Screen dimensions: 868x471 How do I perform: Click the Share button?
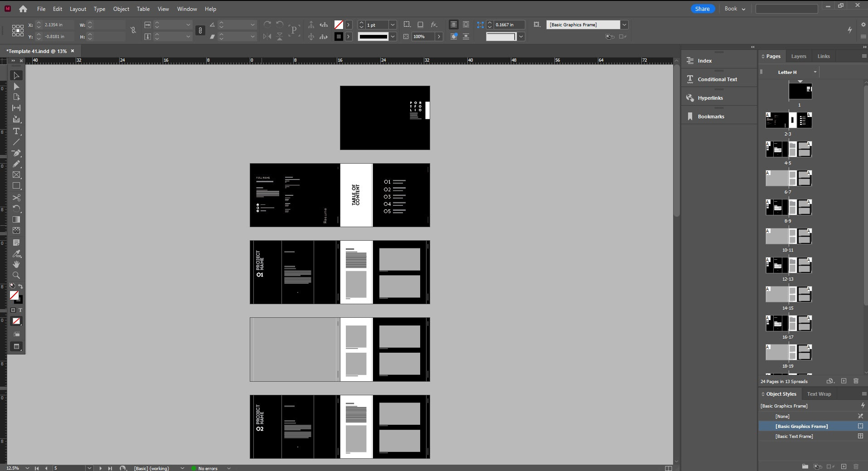[702, 9]
